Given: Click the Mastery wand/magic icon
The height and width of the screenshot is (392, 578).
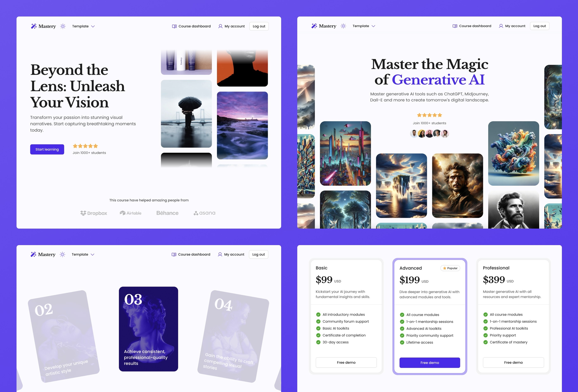Looking at the screenshot, I should point(33,26).
